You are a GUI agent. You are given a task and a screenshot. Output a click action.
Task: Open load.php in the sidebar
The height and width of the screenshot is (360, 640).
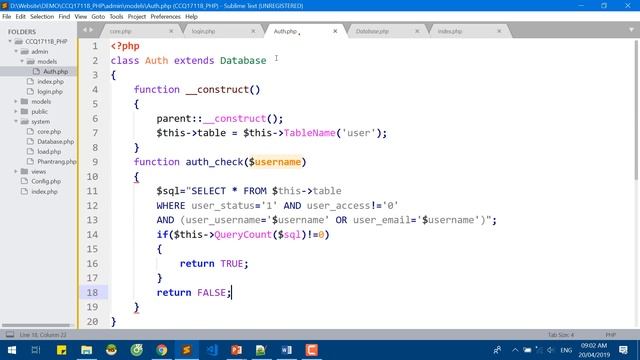click(49, 151)
